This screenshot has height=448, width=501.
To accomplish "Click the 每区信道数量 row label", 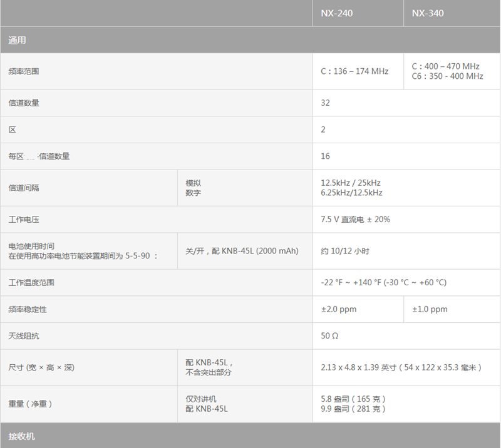I will (39, 156).
